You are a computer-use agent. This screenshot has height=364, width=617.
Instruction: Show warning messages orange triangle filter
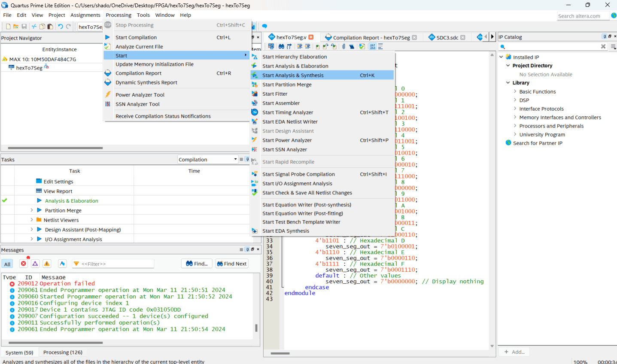coord(47,264)
